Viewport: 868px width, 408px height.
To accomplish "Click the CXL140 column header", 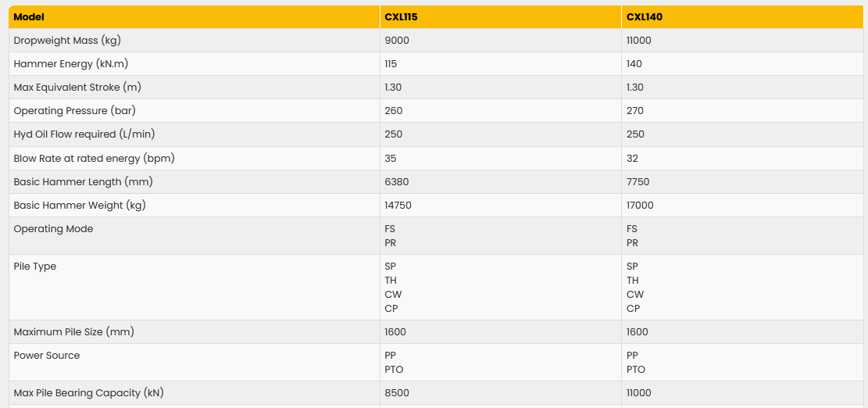I will [x=645, y=16].
